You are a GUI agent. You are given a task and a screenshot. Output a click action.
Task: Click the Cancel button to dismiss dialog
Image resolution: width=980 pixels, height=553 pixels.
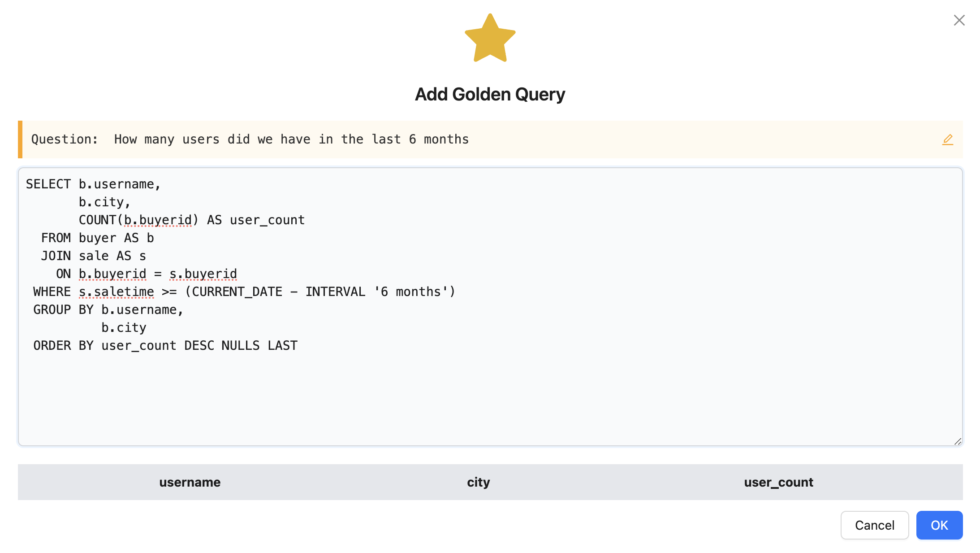875,525
